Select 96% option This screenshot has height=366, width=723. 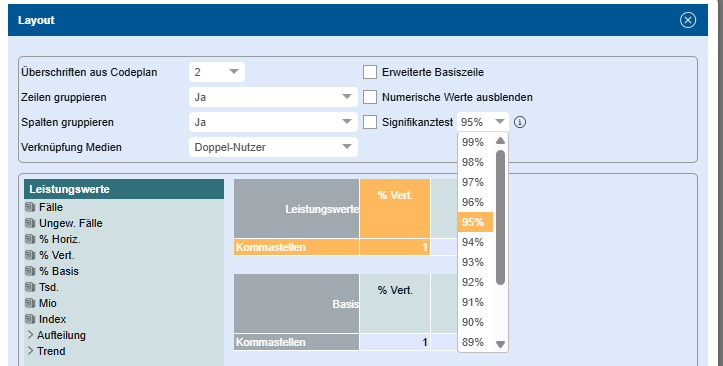point(475,202)
